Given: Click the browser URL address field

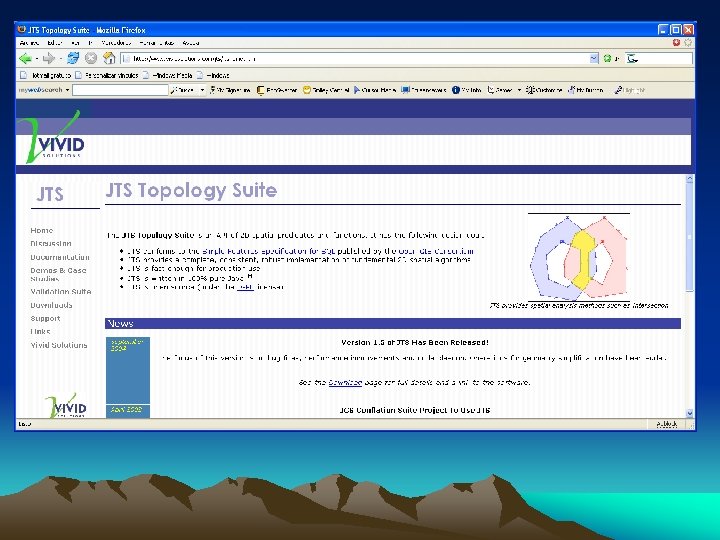Looking at the screenshot, I should (x=356, y=58).
